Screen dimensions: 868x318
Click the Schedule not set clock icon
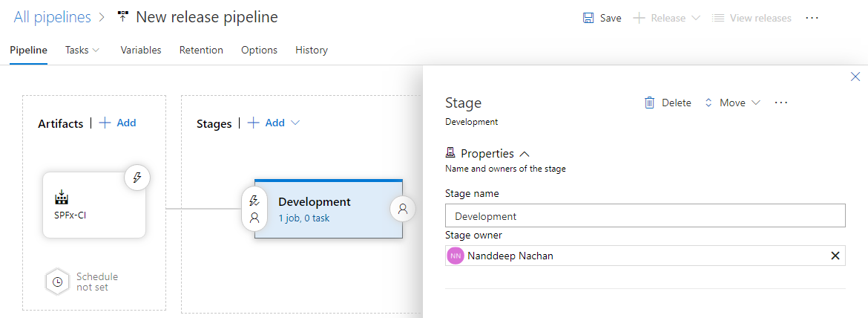pyautogui.click(x=57, y=282)
